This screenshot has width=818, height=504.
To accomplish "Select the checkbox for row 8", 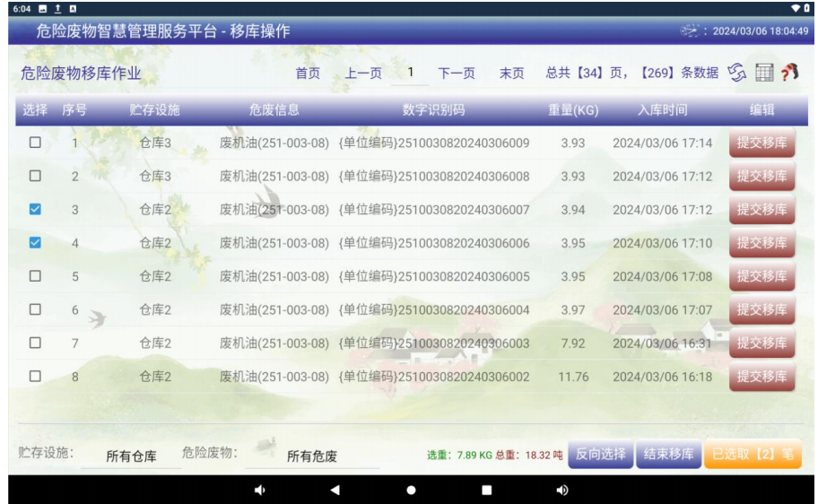I will coord(35,377).
